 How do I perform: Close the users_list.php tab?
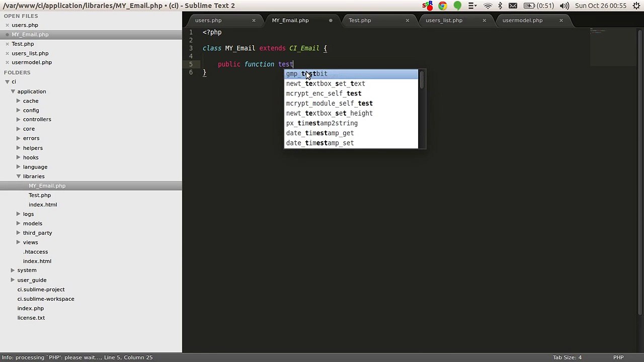point(484,21)
